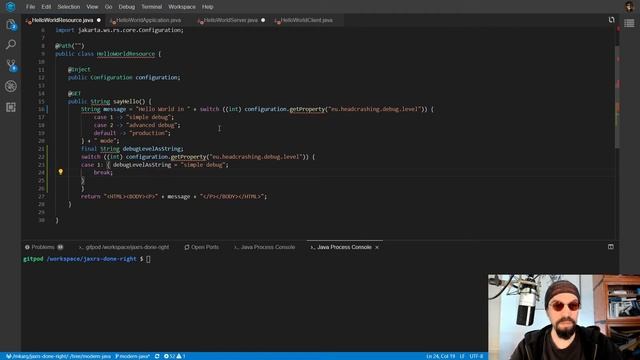Click unsaved dot on HelloWorldResource.java tab
The width and height of the screenshot is (640, 360).
99,20
